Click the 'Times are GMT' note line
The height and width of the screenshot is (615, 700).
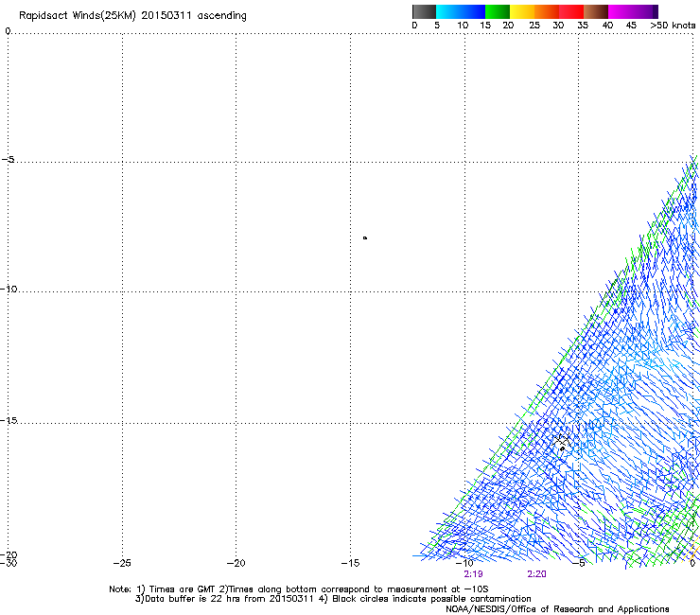tap(299, 589)
